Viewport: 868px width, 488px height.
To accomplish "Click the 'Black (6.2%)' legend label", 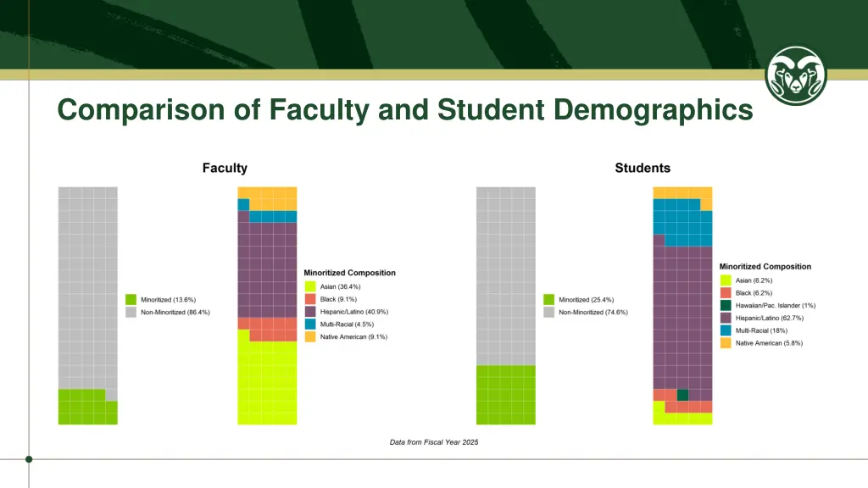I will coord(754,293).
